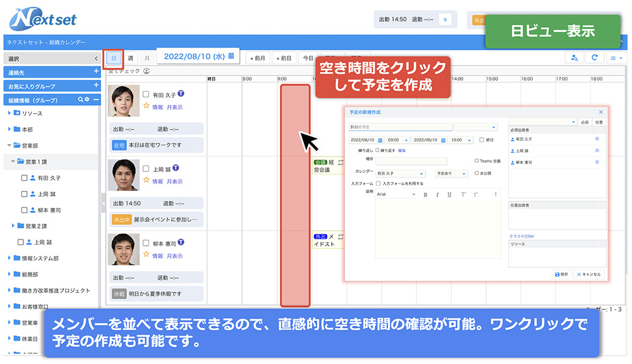Open the date picker calendar icon beside 2022/08/10 (水)
Viewport: 632px width, 364px height.
click(x=231, y=56)
